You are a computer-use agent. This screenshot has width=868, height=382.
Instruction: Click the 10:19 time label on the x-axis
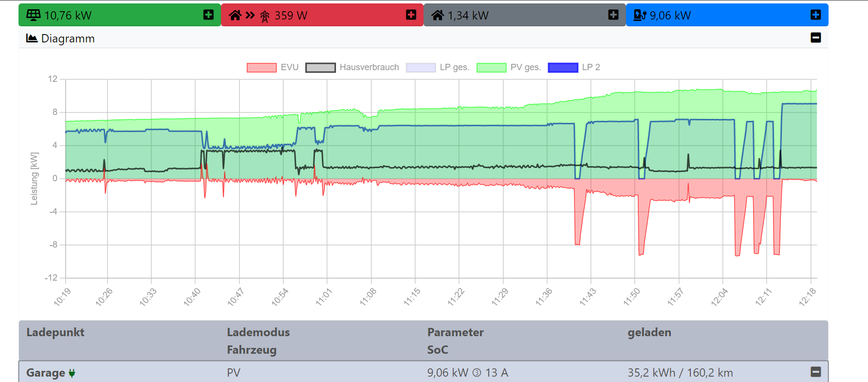[62, 297]
